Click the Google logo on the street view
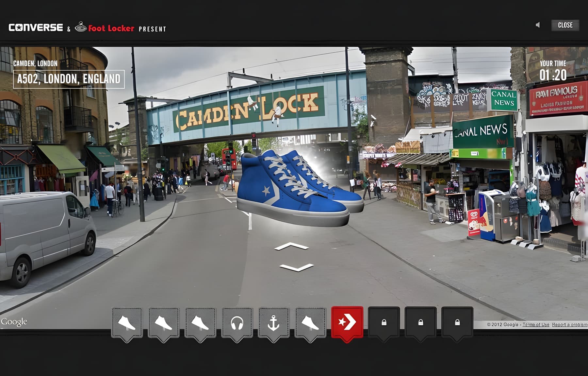Image resolution: width=588 pixels, height=376 pixels. point(14,322)
